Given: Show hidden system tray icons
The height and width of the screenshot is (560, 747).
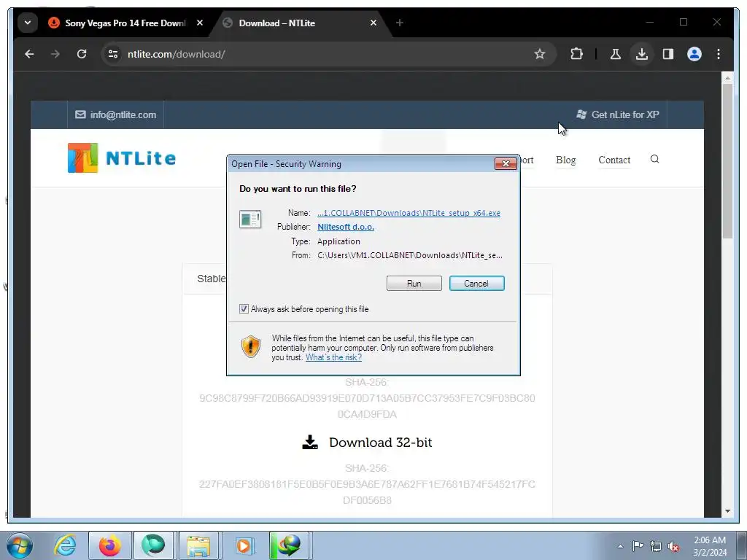Looking at the screenshot, I should tap(620, 546).
